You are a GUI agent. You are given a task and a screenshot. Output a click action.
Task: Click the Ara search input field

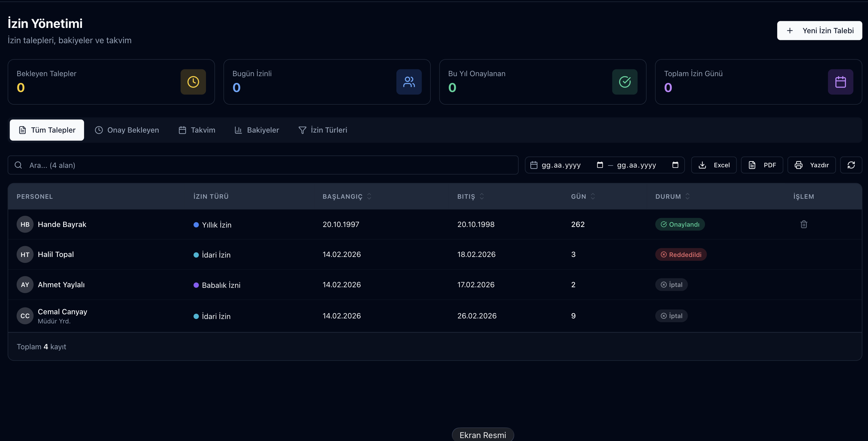(263, 165)
